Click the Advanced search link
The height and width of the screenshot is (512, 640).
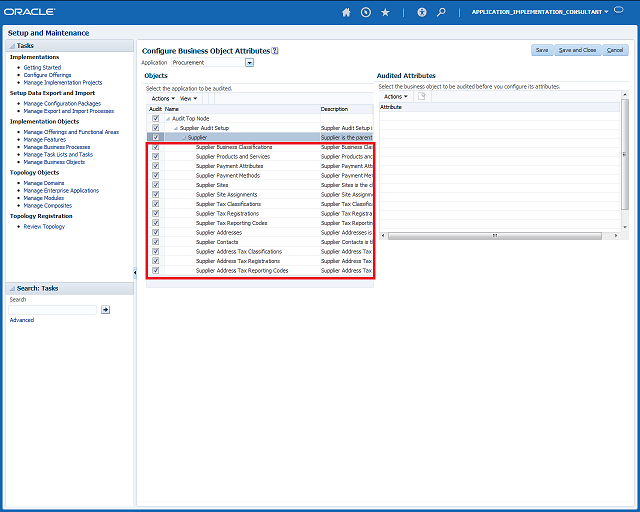(x=22, y=320)
